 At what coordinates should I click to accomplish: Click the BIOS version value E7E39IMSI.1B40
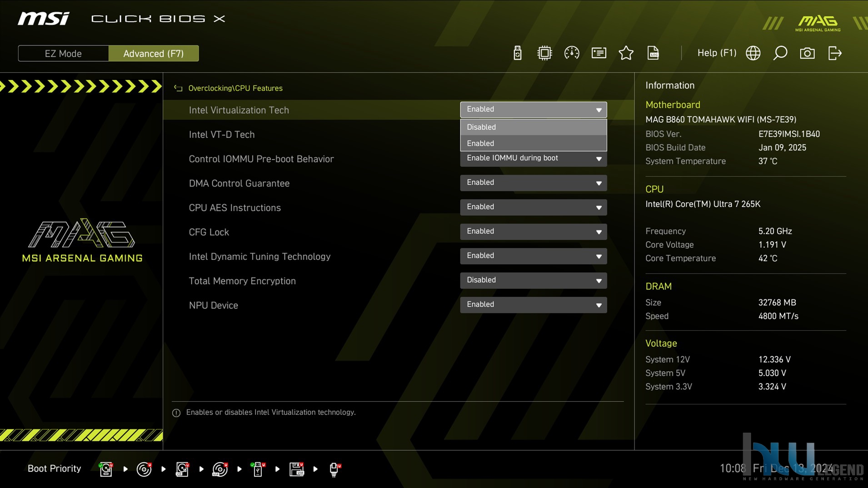tap(789, 134)
